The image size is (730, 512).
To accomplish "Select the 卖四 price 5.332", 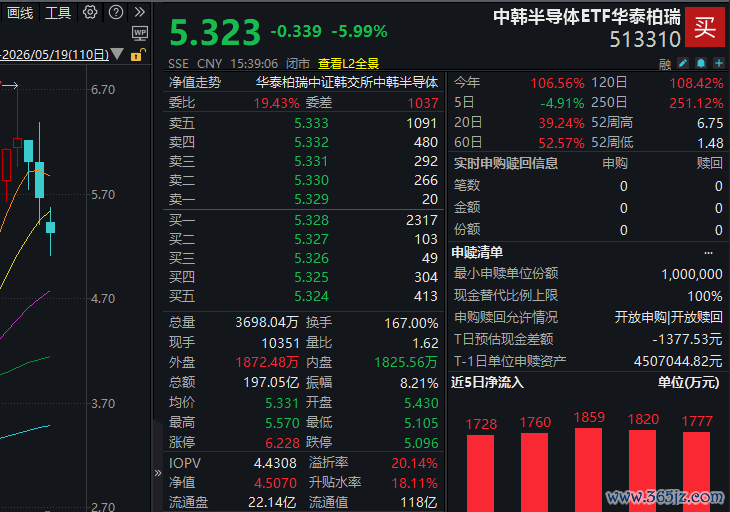I will (311, 142).
